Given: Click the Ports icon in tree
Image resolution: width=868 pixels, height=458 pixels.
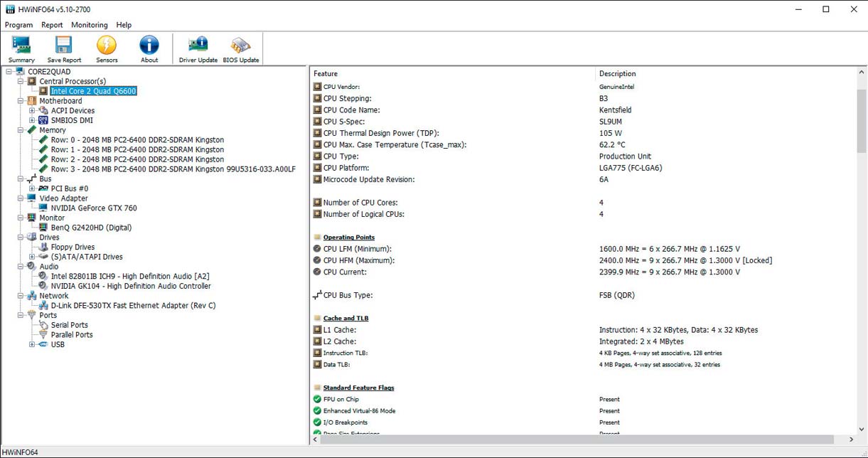Looking at the screenshot, I should [32, 315].
